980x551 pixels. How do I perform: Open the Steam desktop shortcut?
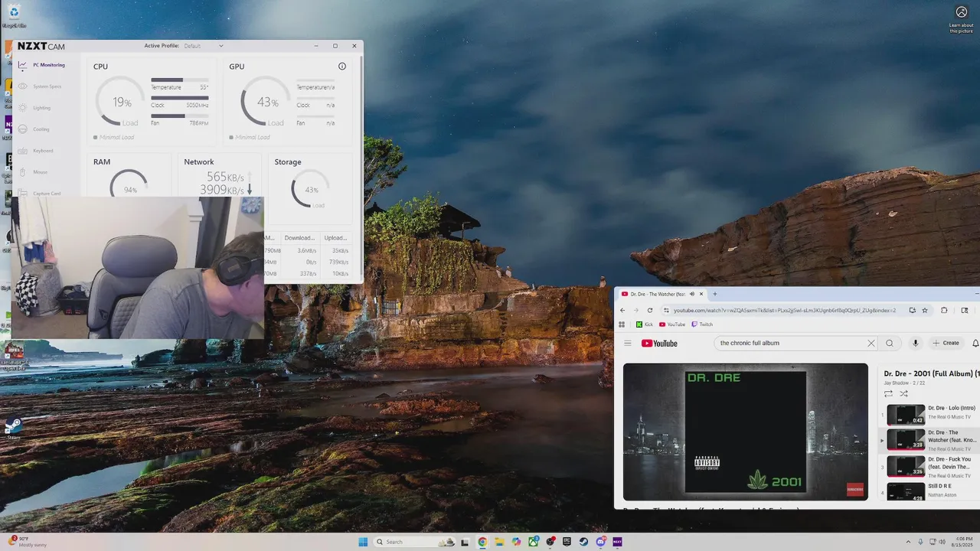click(13, 427)
